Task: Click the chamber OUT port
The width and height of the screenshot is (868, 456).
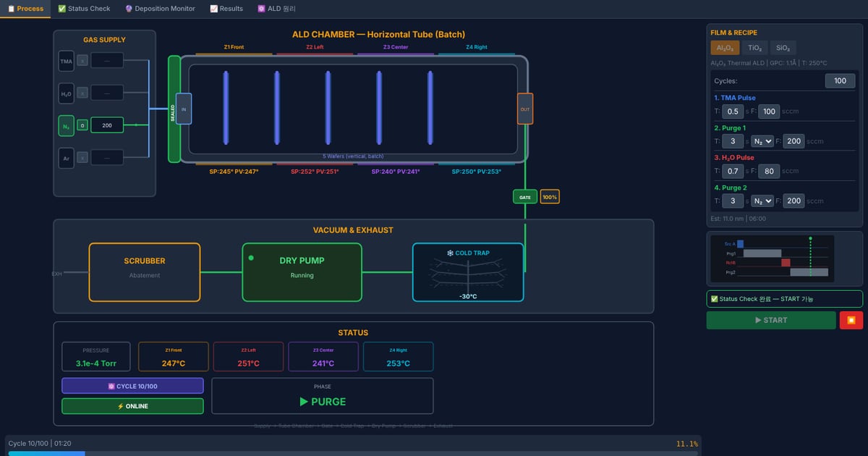Action: (525, 109)
